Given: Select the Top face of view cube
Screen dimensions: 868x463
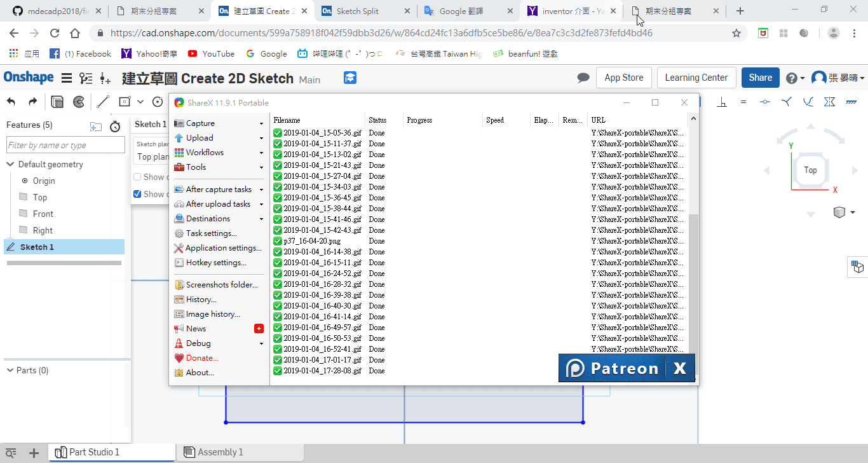Looking at the screenshot, I should [x=810, y=170].
